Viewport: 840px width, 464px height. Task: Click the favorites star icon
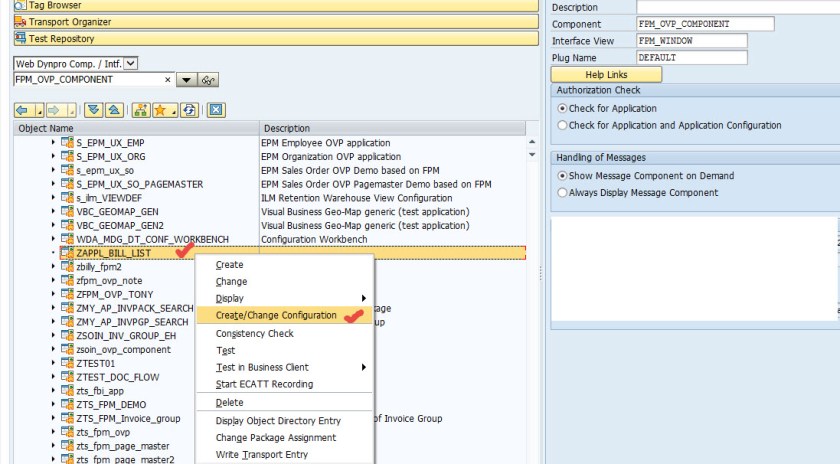(160, 110)
